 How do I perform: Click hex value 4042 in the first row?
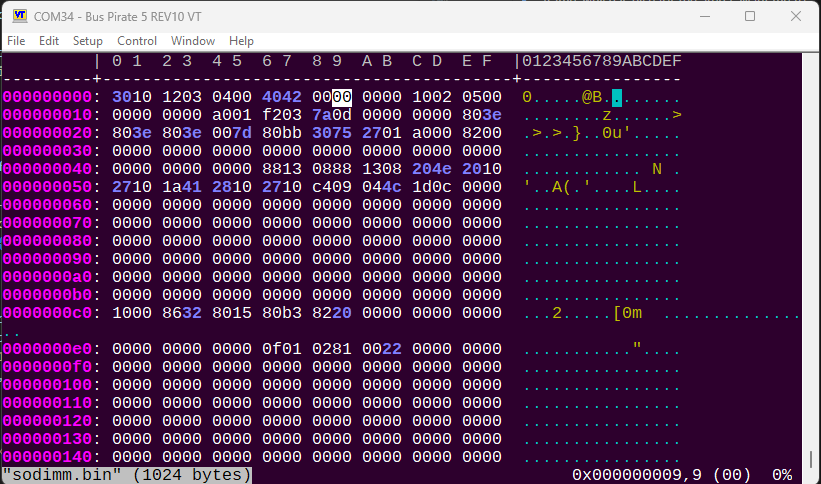pyautogui.click(x=282, y=97)
